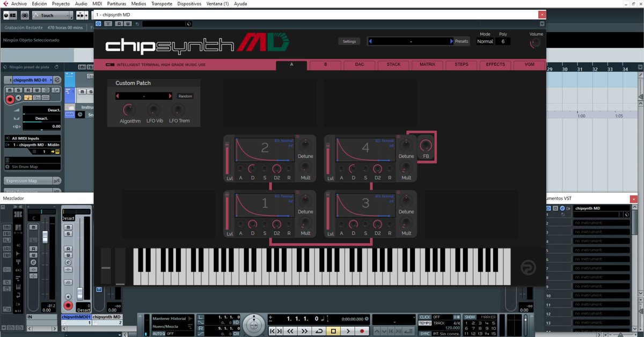Mute the chipsynth MD 01 track in inspector

[x=9, y=90]
